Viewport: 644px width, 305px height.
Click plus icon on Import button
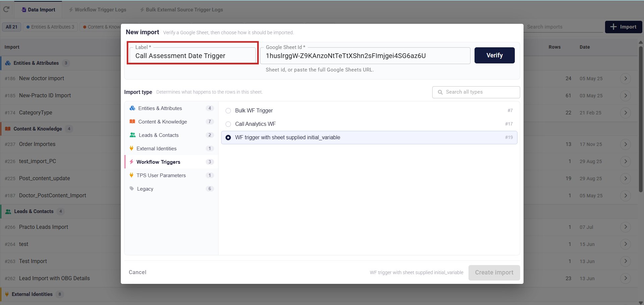613,27
